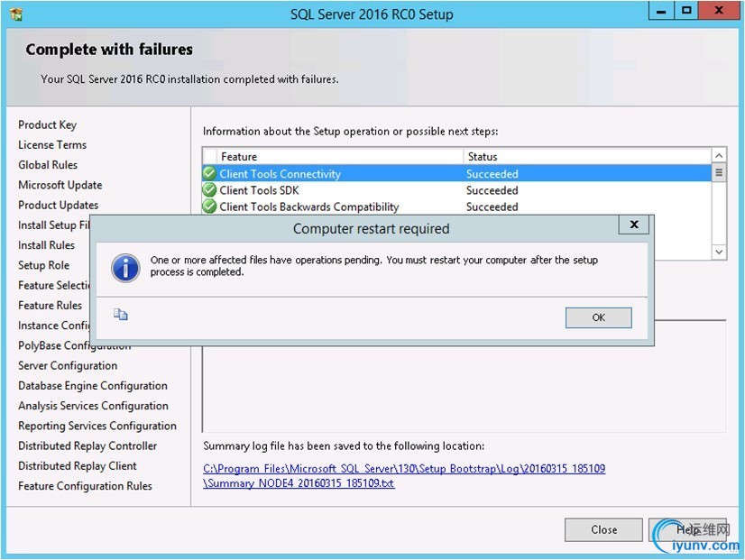This screenshot has height=560, width=745.
Task: Select Global Rules step in sidebar
Action: 48,165
